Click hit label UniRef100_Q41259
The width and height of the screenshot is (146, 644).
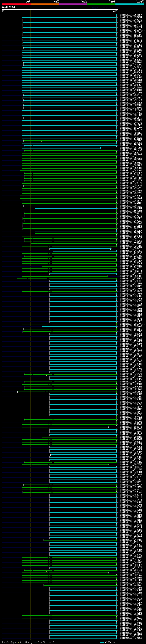tap(131, 251)
